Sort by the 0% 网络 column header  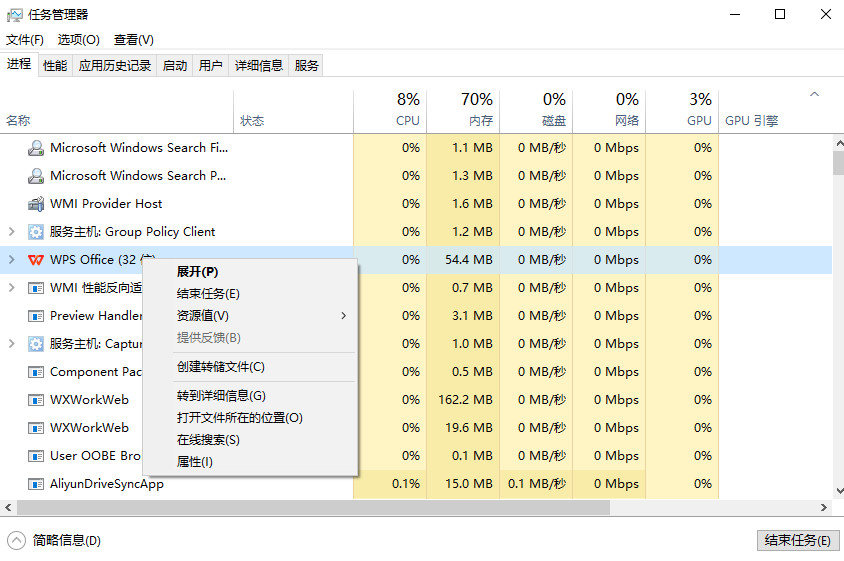[x=610, y=111]
